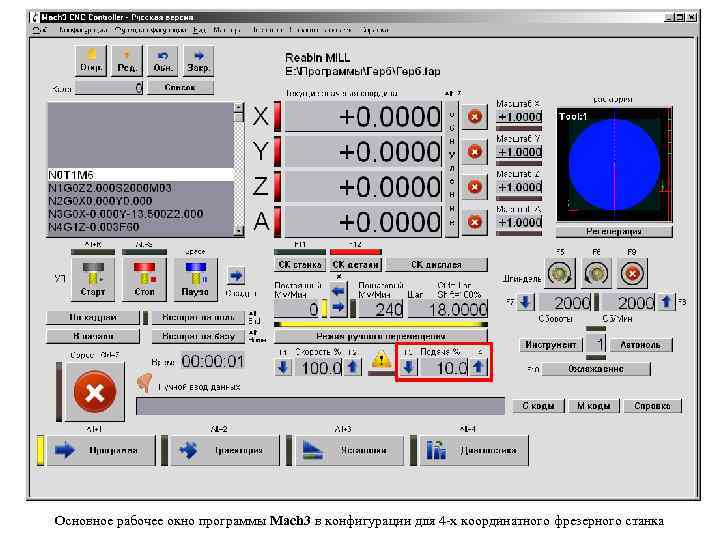Open the G коды reference

[x=538, y=406]
